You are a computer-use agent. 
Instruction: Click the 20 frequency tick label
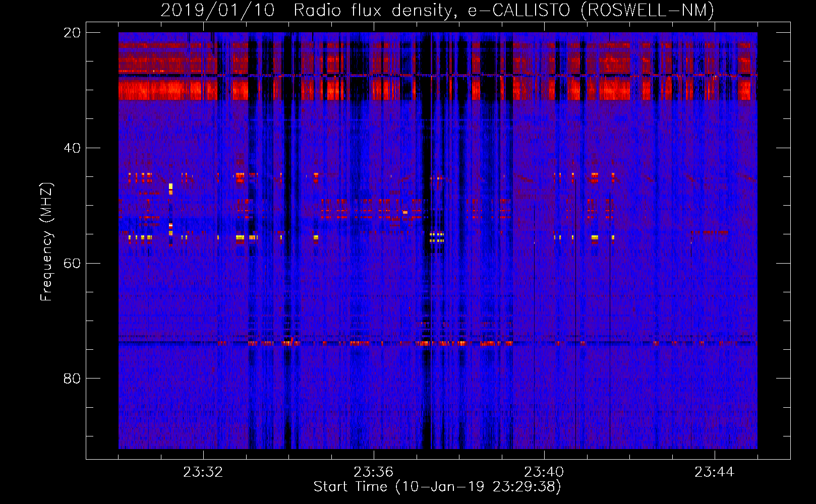click(x=72, y=33)
